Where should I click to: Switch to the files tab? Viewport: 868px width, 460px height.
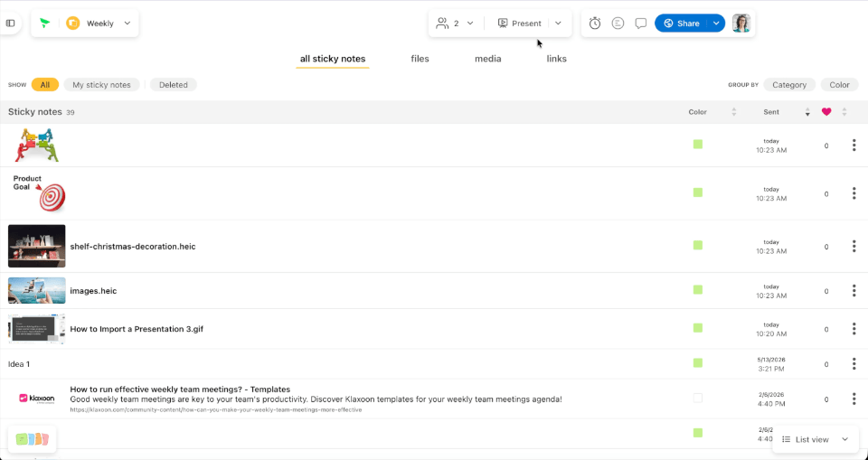(x=420, y=59)
